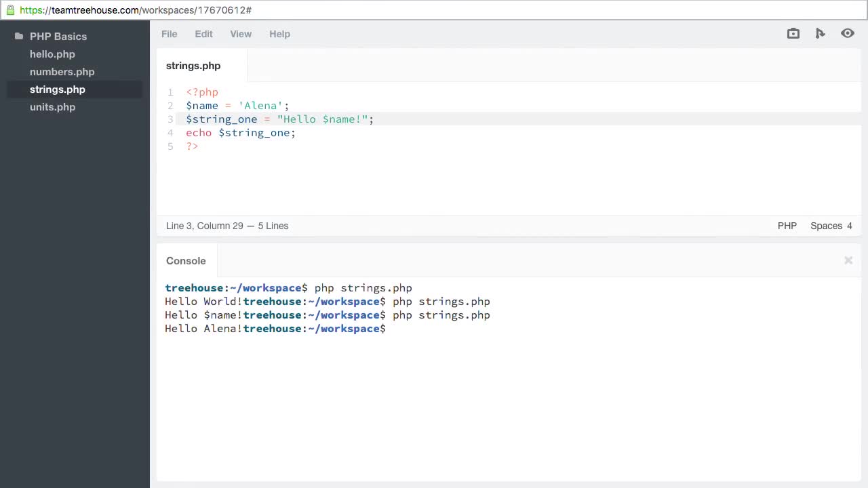
Task: Open units.php in the sidebar
Action: coord(52,107)
